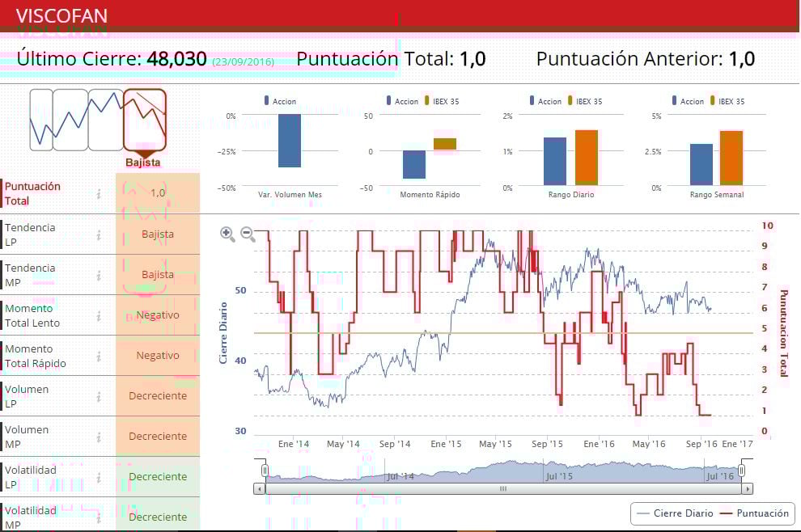Open info icon for Volatilidad LP row

pos(99,477)
